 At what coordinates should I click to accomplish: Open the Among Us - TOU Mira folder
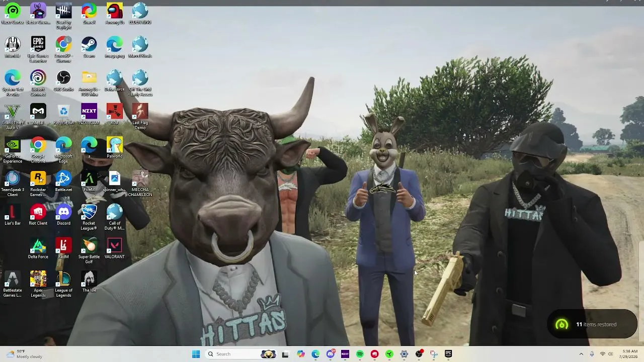point(89,83)
